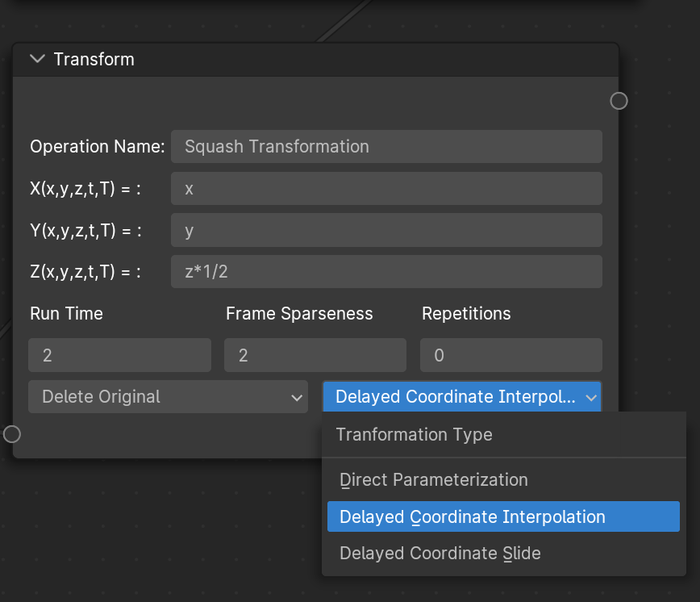This screenshot has height=602, width=700.
Task: Click the Transform node output socket
Action: 619,101
